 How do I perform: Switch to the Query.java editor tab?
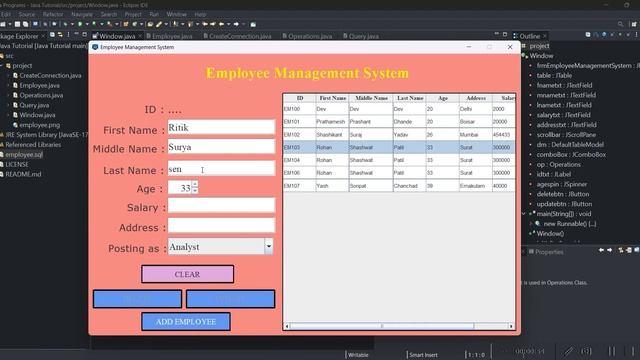(x=361, y=36)
